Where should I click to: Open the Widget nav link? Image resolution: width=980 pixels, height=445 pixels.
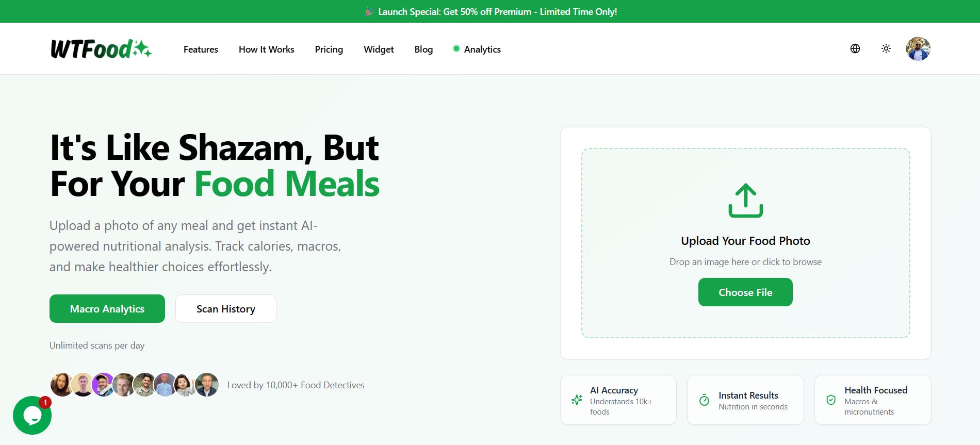(x=379, y=50)
